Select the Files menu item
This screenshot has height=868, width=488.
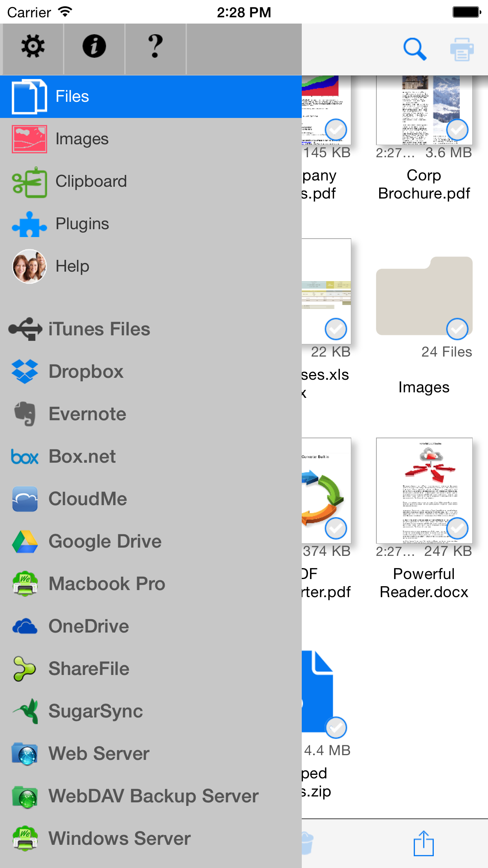[151, 97]
